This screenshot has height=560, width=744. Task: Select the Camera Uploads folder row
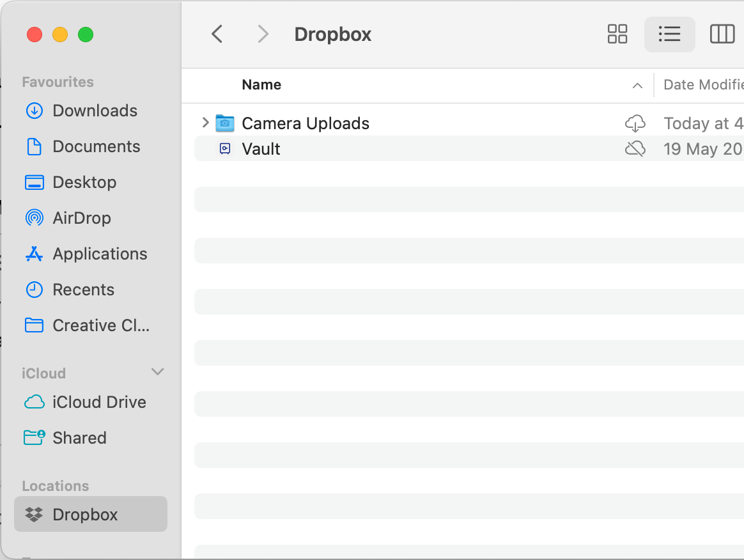[469, 123]
